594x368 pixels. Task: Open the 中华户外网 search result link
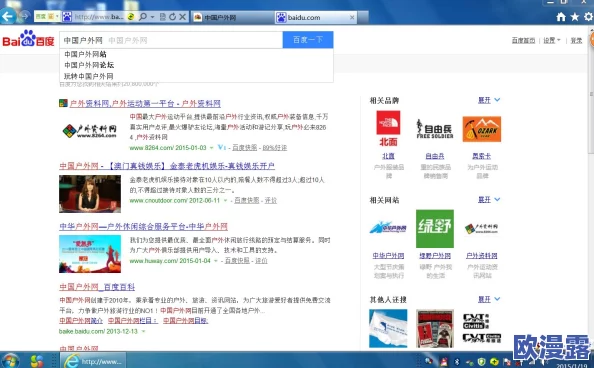[144, 227]
